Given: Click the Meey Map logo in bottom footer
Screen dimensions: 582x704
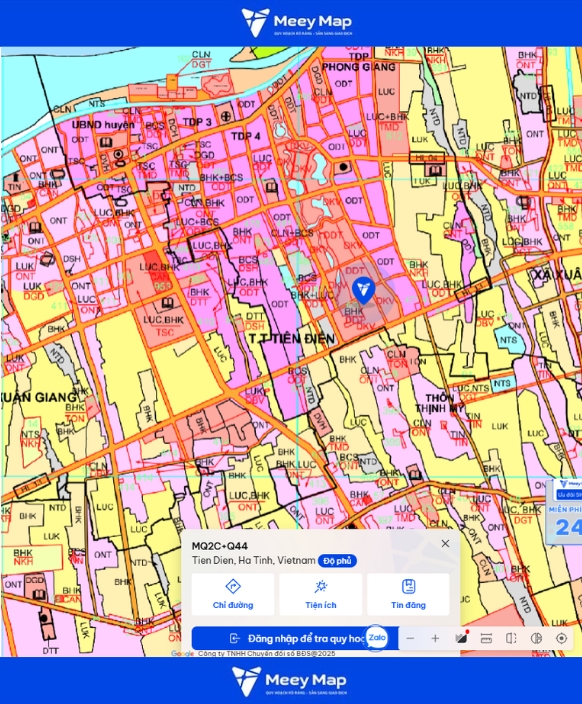Looking at the screenshot, I should click(x=289, y=682).
